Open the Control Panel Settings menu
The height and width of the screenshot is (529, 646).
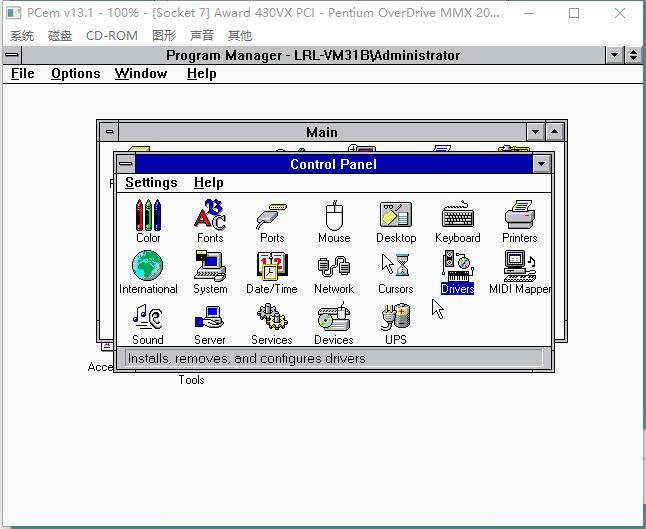[x=151, y=183]
